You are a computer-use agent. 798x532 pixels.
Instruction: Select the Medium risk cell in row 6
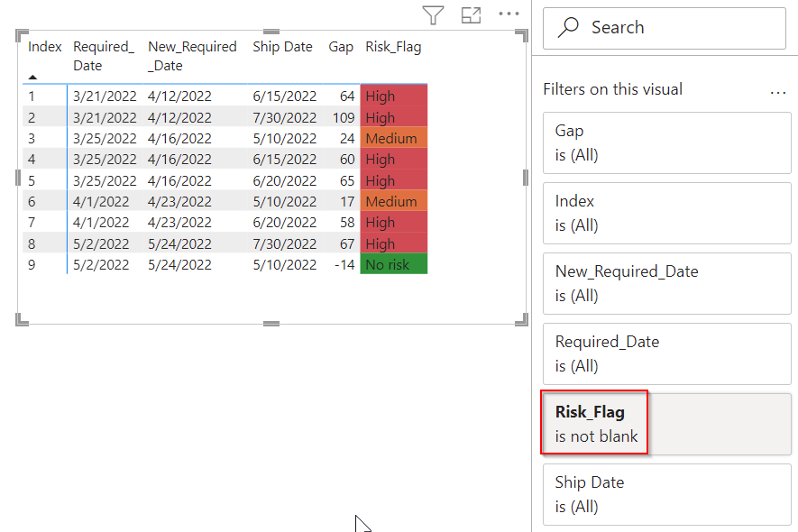pyautogui.click(x=393, y=202)
